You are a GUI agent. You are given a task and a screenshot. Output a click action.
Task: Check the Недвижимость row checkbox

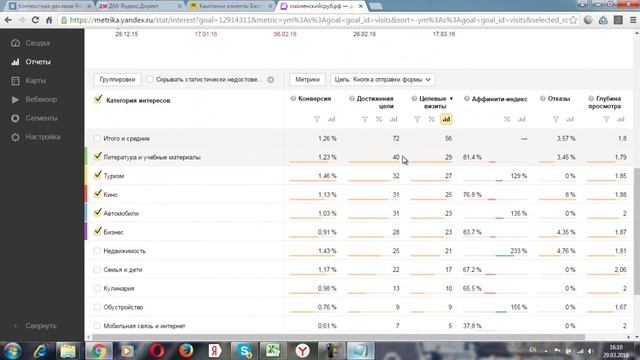(x=97, y=251)
